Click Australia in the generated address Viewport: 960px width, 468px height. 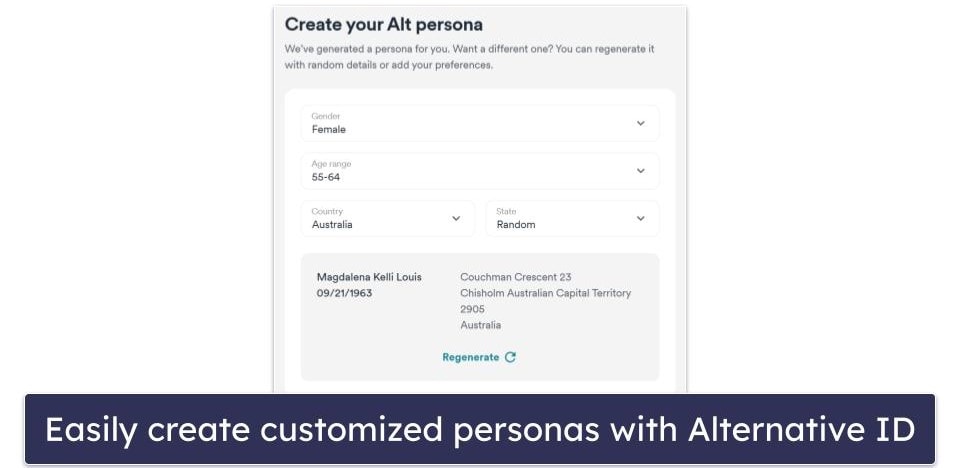click(480, 325)
